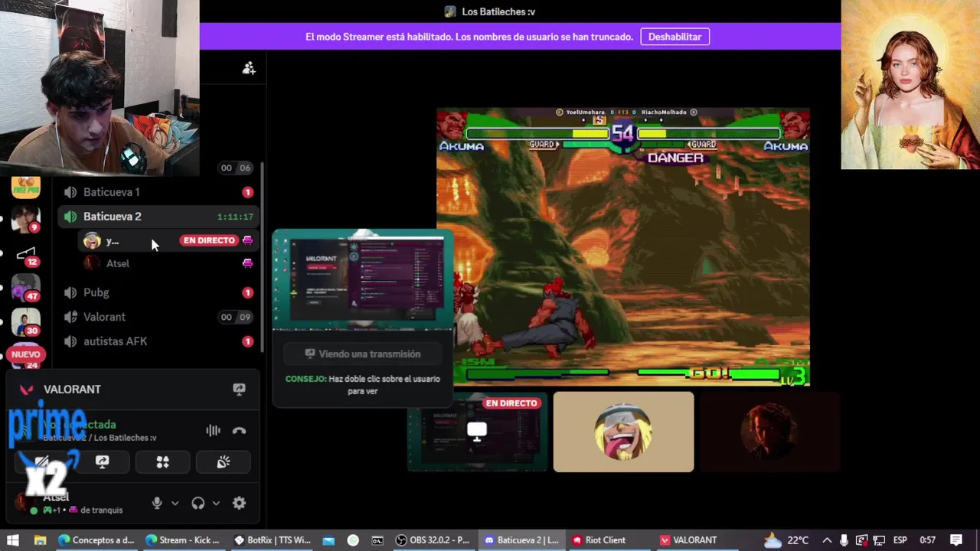The width and height of the screenshot is (980, 551).
Task: Join the Valorant voice channel
Action: (158, 317)
